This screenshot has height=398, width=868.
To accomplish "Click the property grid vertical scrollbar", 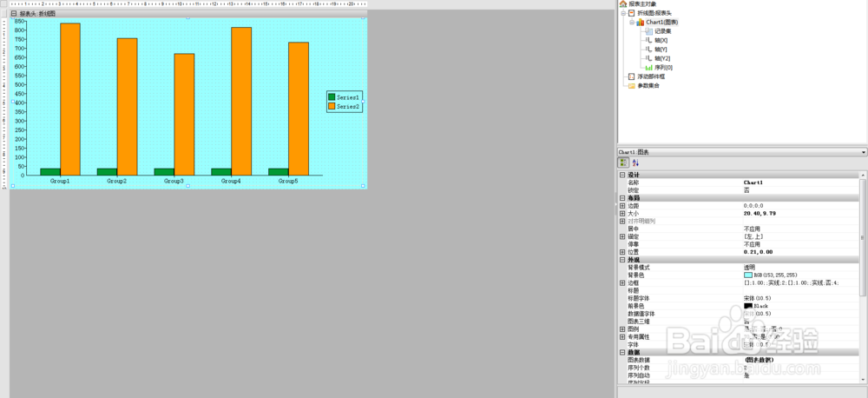I will (864, 237).
